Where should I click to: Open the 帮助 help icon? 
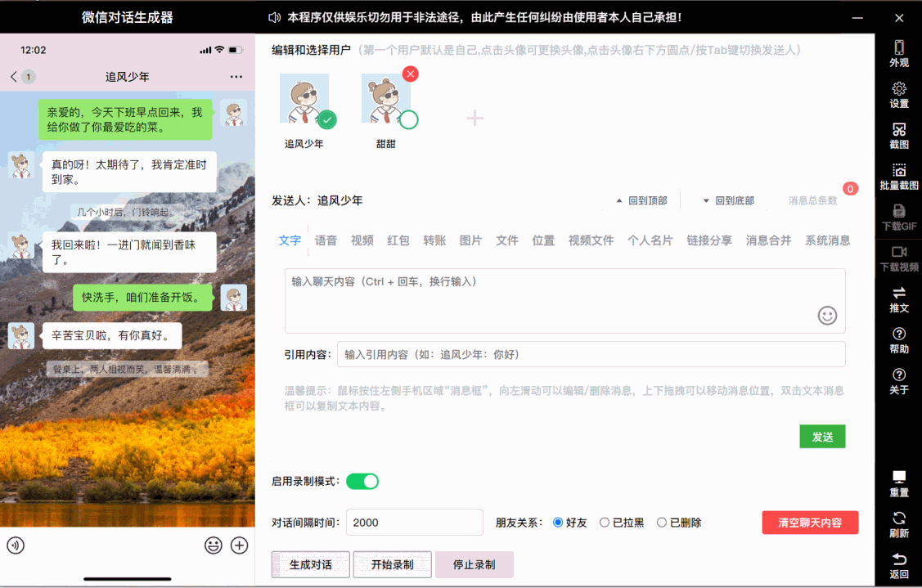[x=898, y=334]
